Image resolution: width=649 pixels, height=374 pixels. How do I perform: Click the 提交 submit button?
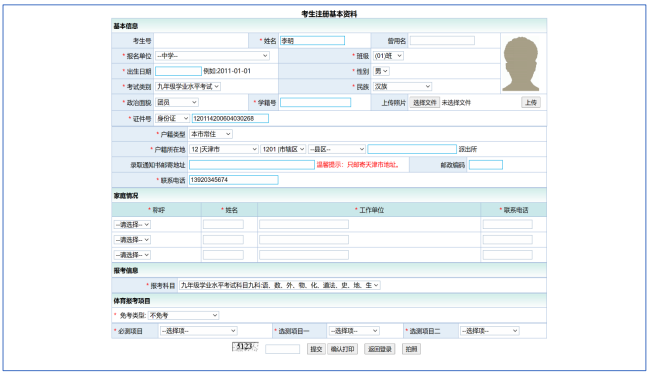(x=316, y=349)
